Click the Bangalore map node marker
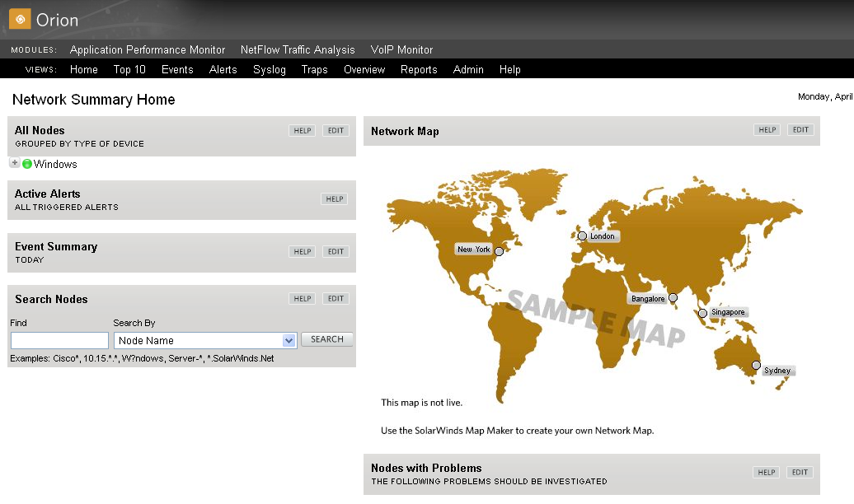The image size is (854, 504). [x=673, y=298]
